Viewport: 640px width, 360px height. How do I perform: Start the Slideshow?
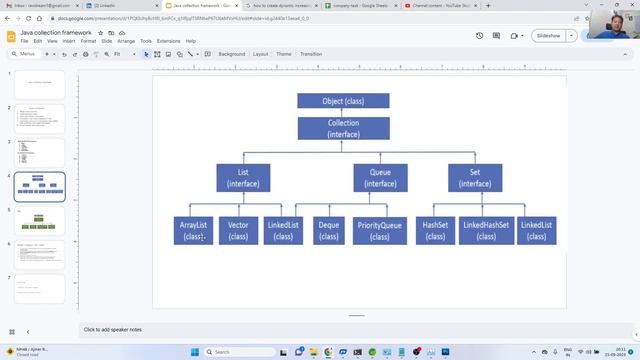pyautogui.click(x=549, y=36)
